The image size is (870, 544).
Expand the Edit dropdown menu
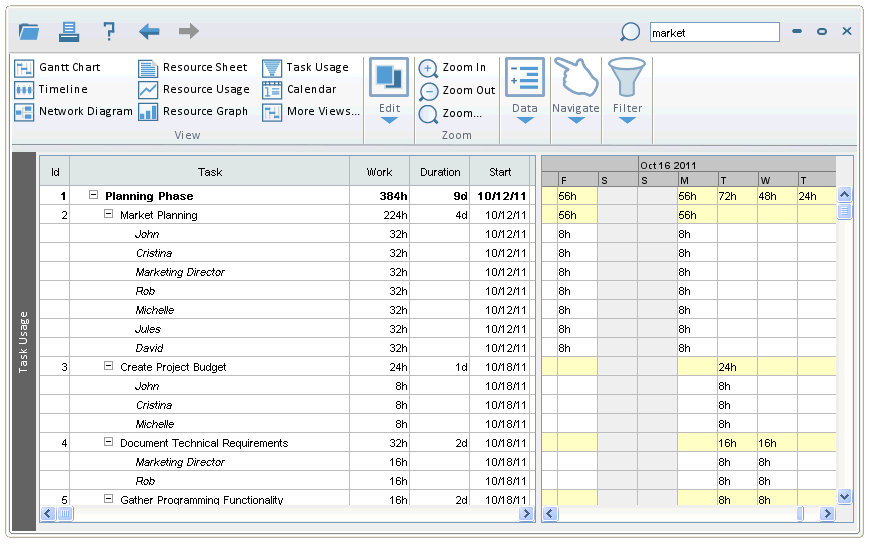point(389,119)
